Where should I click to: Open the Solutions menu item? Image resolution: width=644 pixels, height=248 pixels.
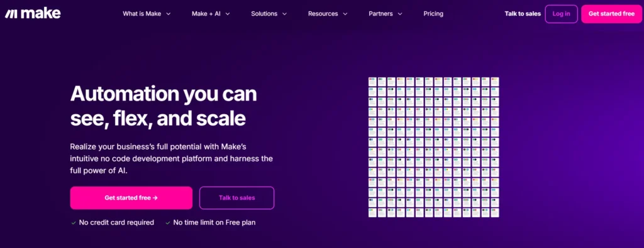click(264, 14)
